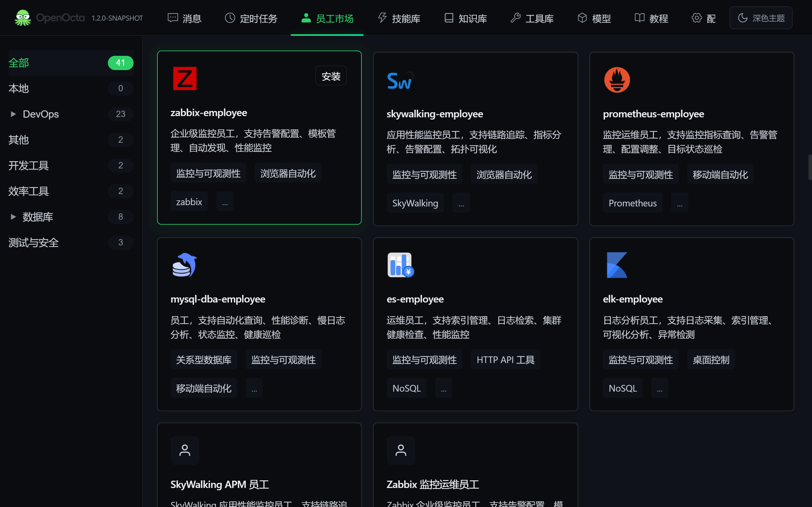The width and height of the screenshot is (812, 507).
Task: Click the moon icon in the theme button
Action: (743, 18)
